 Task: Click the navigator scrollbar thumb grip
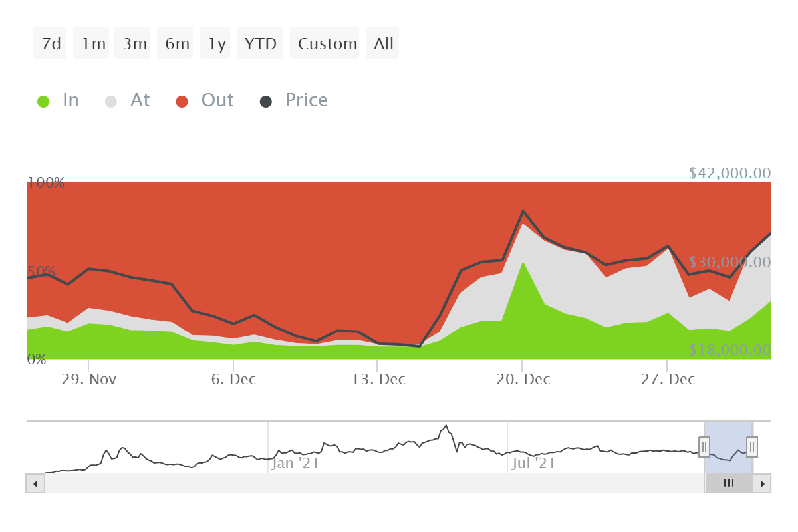click(728, 483)
